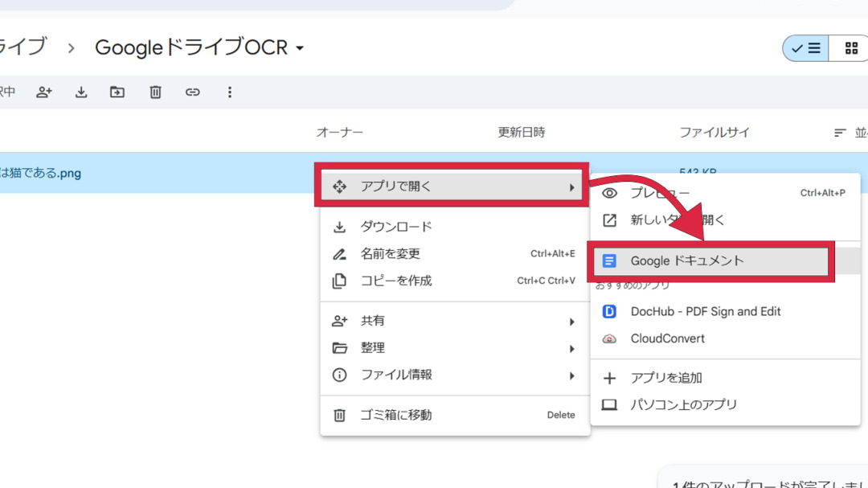The image size is (868, 488).
Task: Open the GoogleドライブOCR folder dropdown arrow
Action: pyautogui.click(x=298, y=48)
